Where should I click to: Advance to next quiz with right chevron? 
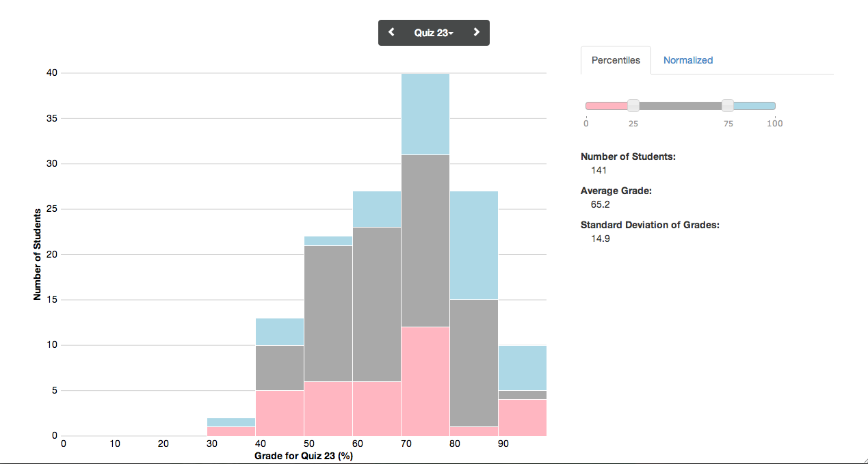(x=477, y=32)
